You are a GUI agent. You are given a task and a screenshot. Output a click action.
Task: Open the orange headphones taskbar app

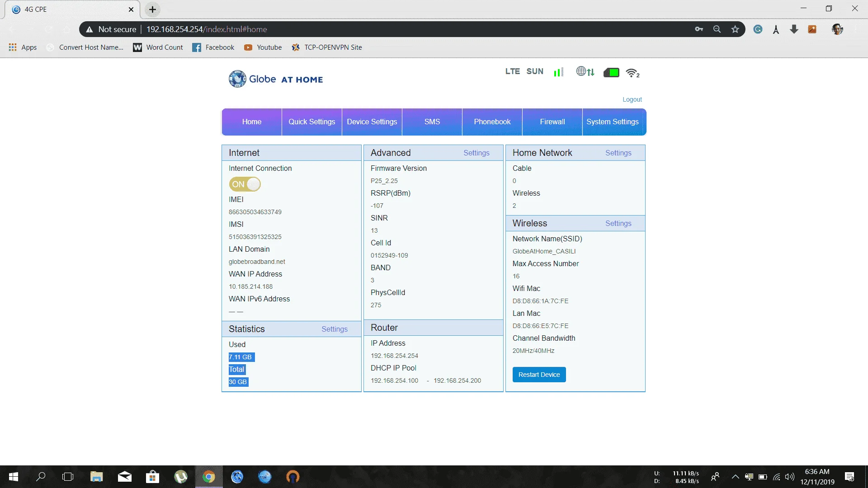[x=293, y=477]
